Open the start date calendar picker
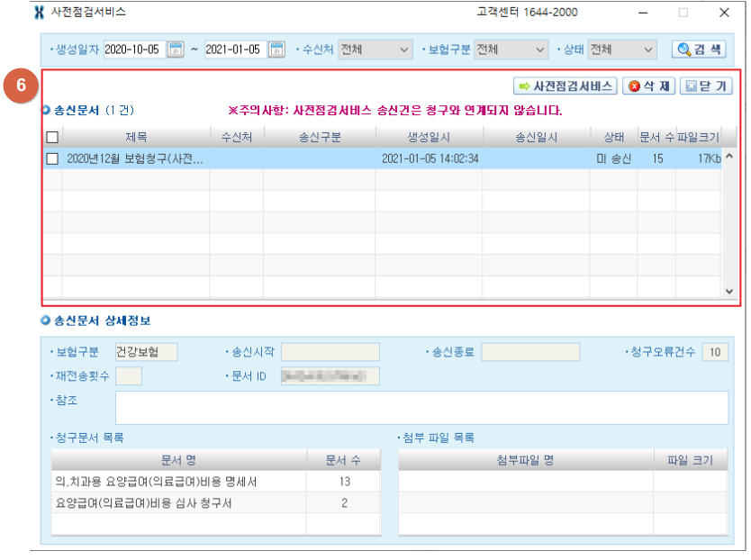 [176, 50]
